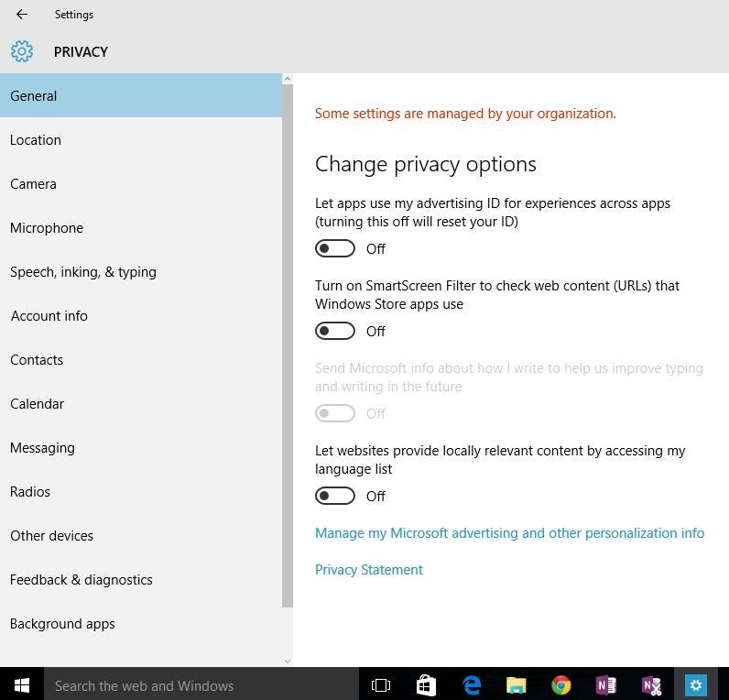Image resolution: width=729 pixels, height=700 pixels.
Task: Launch the Windows Store taskbar icon
Action: click(426, 685)
